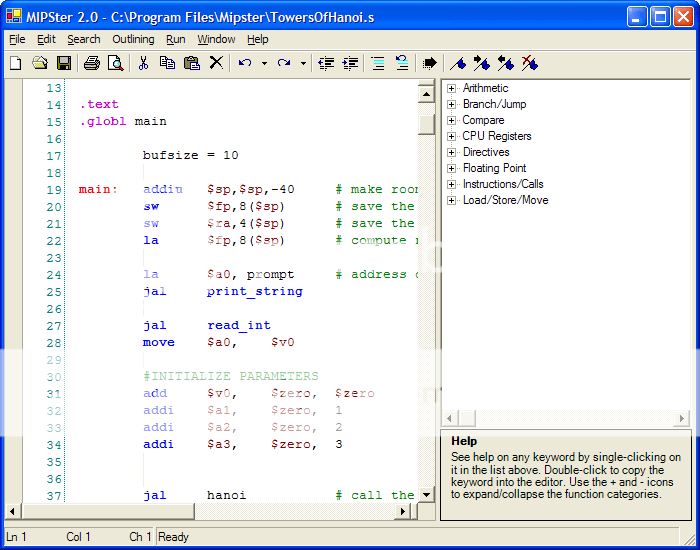Increase indent using the indent icon

[350, 63]
